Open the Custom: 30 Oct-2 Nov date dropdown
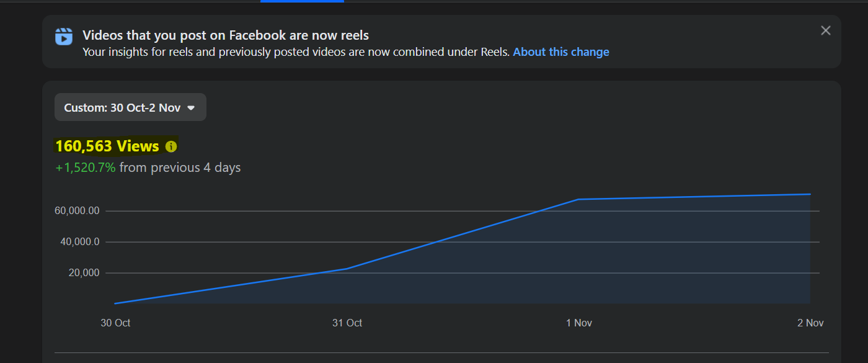Image resolution: width=868 pixels, height=363 pixels. [130, 107]
